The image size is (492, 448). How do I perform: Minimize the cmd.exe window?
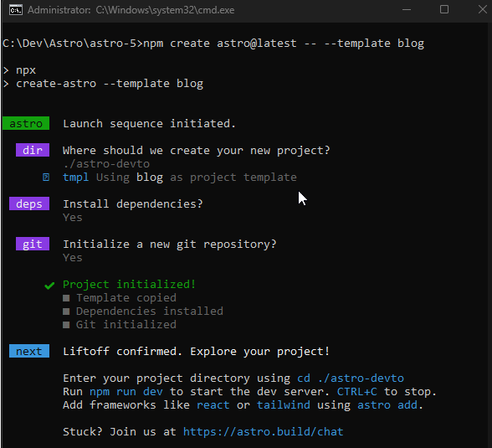pos(407,10)
